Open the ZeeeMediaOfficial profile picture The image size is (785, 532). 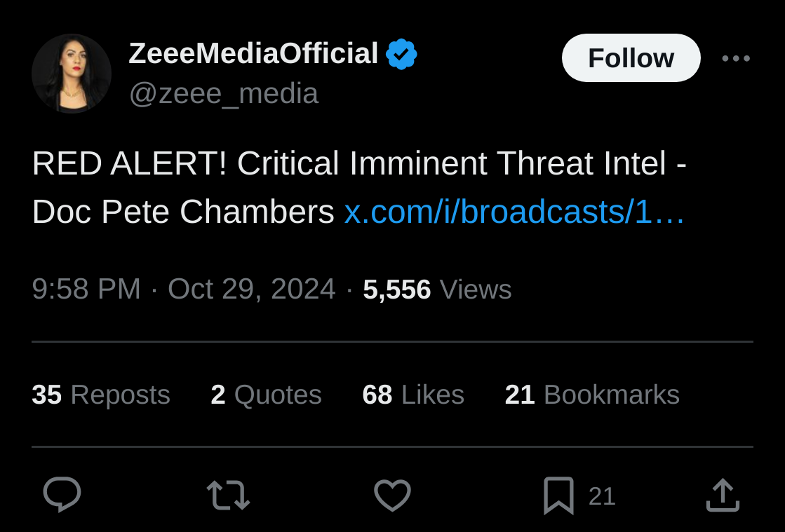pos(72,74)
